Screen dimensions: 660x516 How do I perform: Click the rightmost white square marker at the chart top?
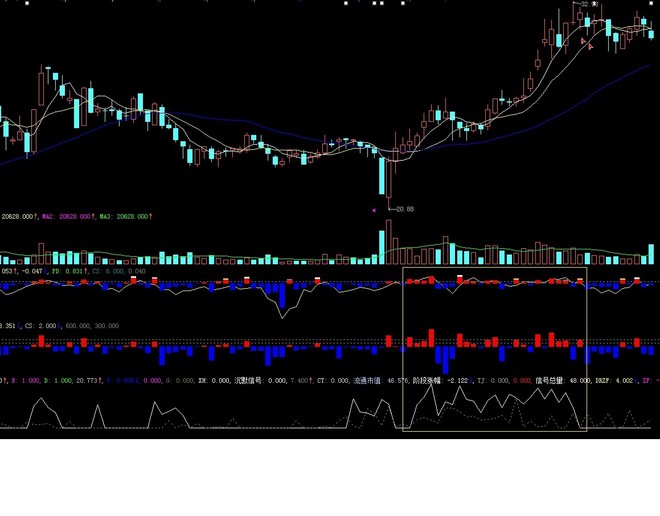tap(403, 3)
